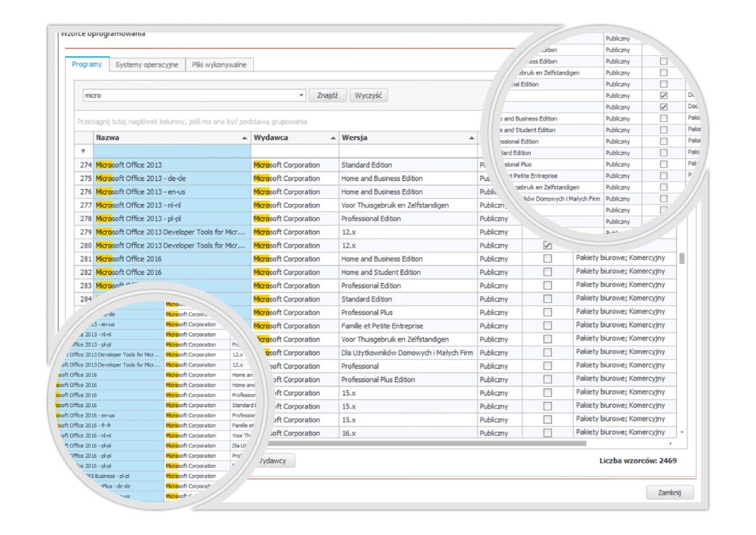Select row 274 Microsoft Office 2013
Viewport: 756px width, 535px height.
point(170,165)
